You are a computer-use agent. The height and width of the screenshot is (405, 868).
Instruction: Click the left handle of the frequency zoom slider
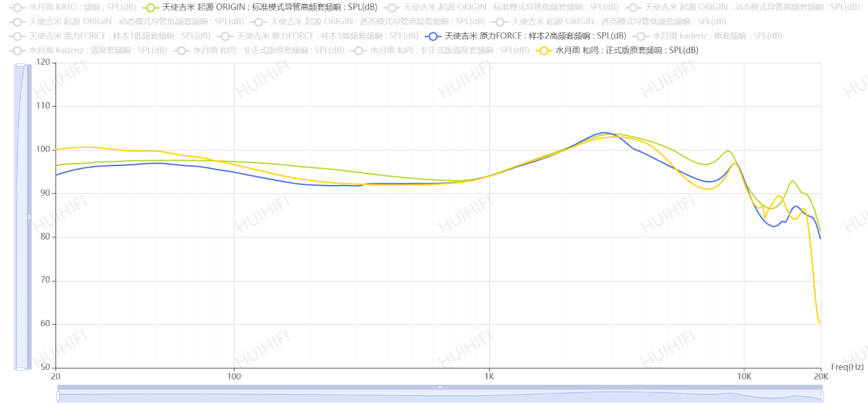(x=58, y=396)
